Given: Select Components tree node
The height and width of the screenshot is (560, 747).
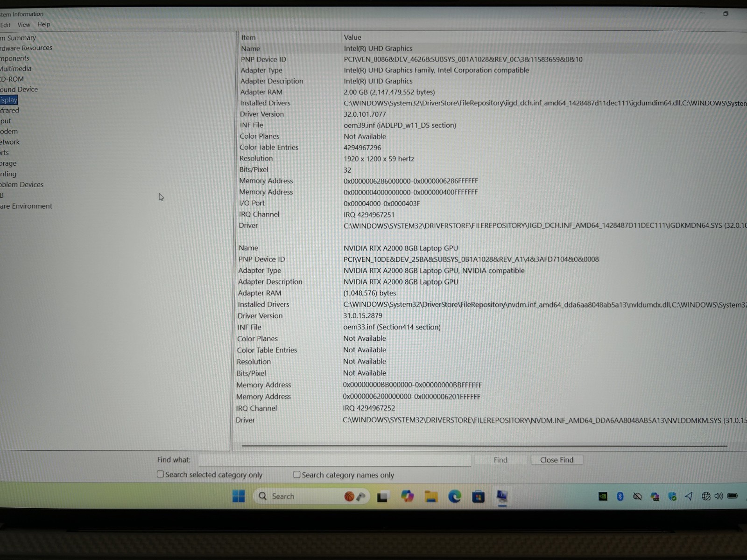Looking at the screenshot, I should [x=15, y=58].
